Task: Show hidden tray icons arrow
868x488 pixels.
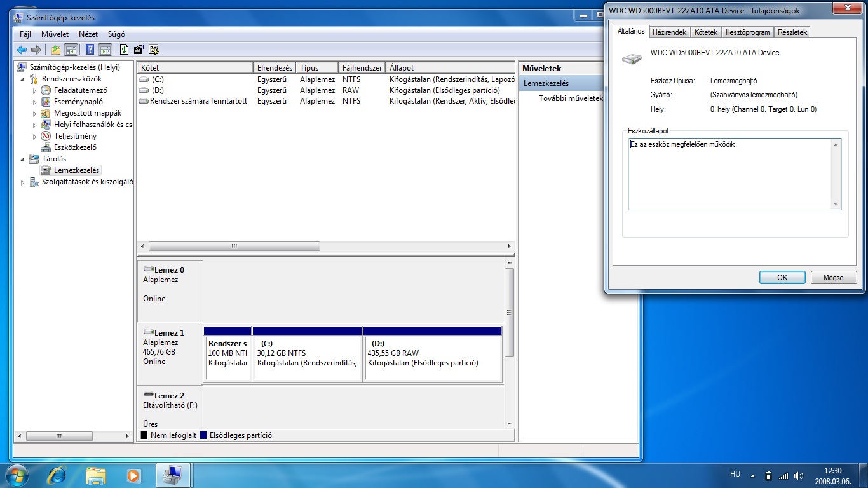Action: 753,475
